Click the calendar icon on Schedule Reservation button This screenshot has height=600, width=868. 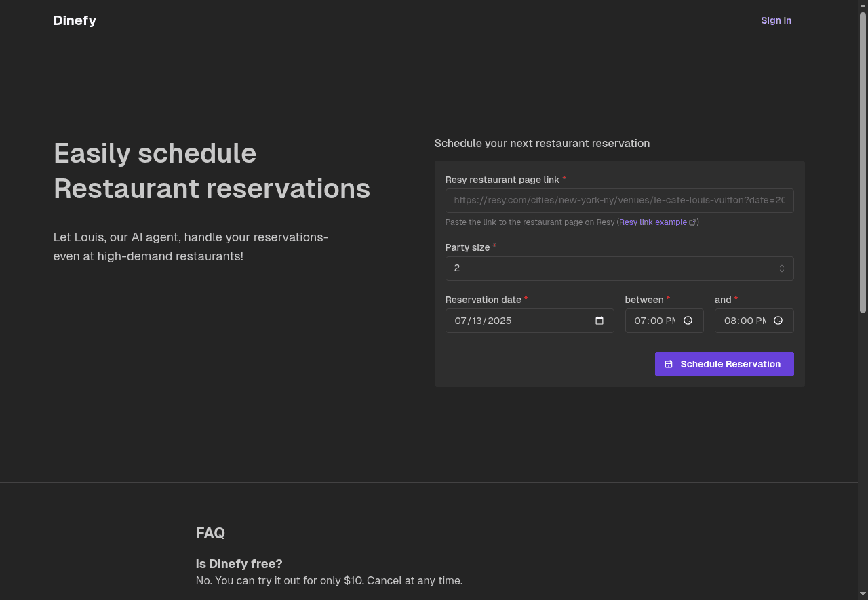[x=669, y=364]
